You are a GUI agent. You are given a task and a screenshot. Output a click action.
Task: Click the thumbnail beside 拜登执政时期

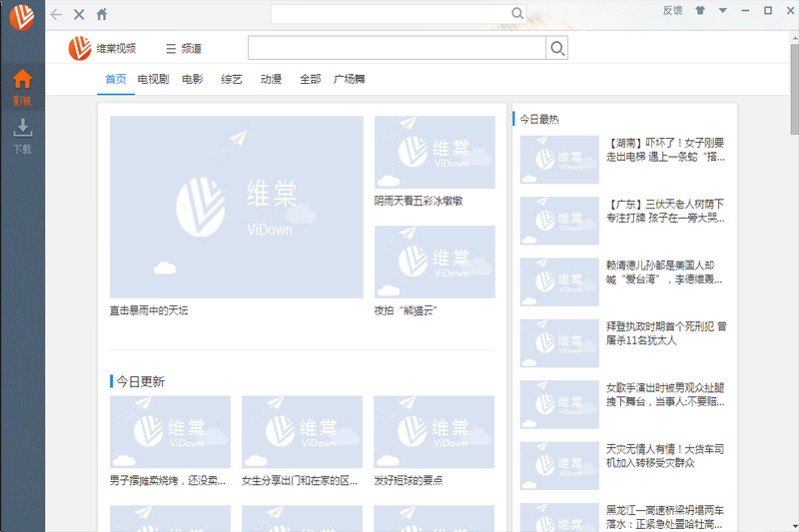(559, 343)
